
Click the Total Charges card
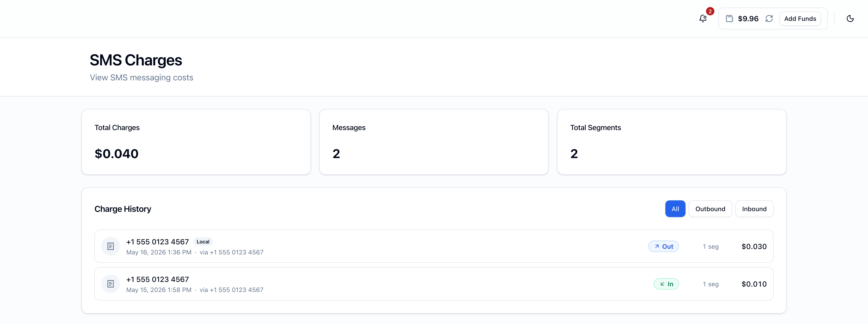pyautogui.click(x=196, y=142)
